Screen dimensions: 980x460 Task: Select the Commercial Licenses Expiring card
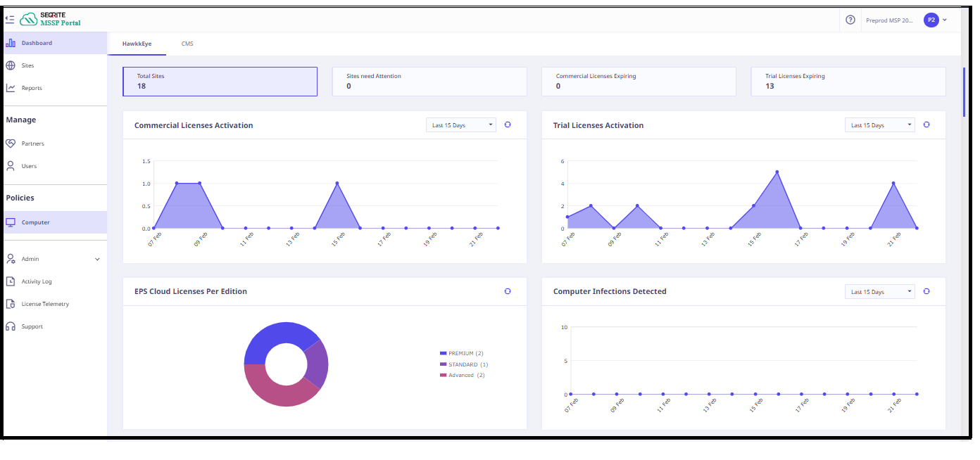(x=639, y=82)
